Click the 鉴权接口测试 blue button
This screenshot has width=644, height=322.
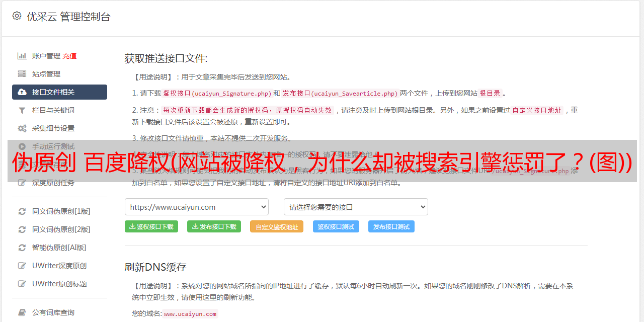point(336,226)
